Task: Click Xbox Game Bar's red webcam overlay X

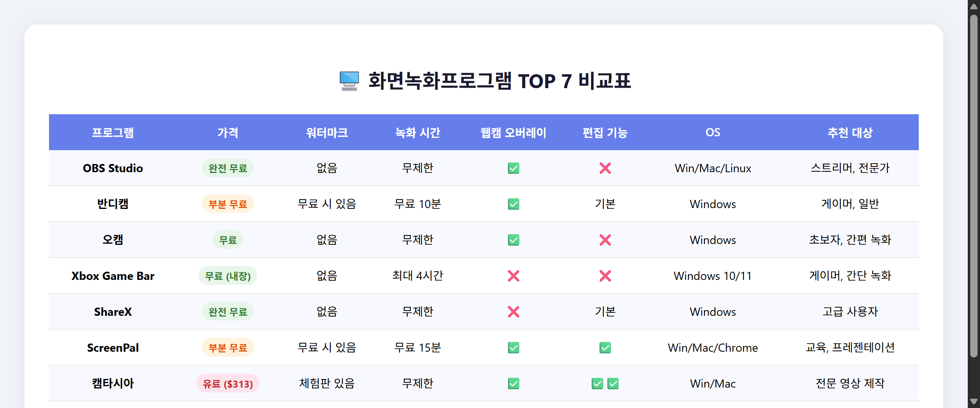Action: [513, 276]
